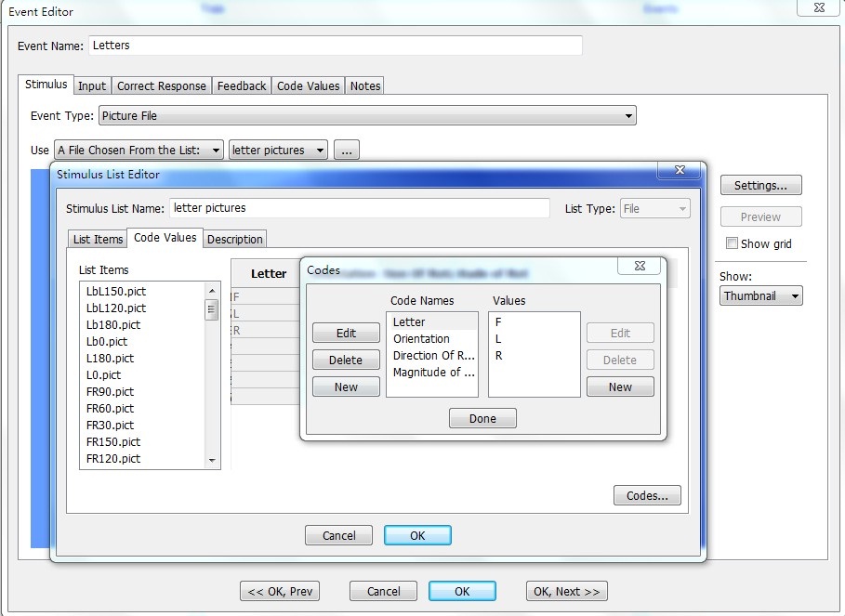The height and width of the screenshot is (616, 845).
Task: Click New button for Values
Action: (x=620, y=387)
